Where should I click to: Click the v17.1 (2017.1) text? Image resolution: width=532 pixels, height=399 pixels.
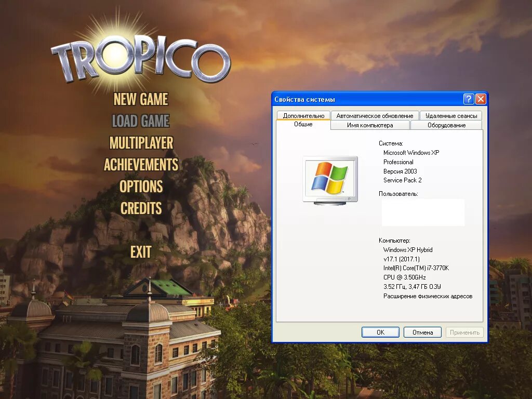tap(402, 259)
